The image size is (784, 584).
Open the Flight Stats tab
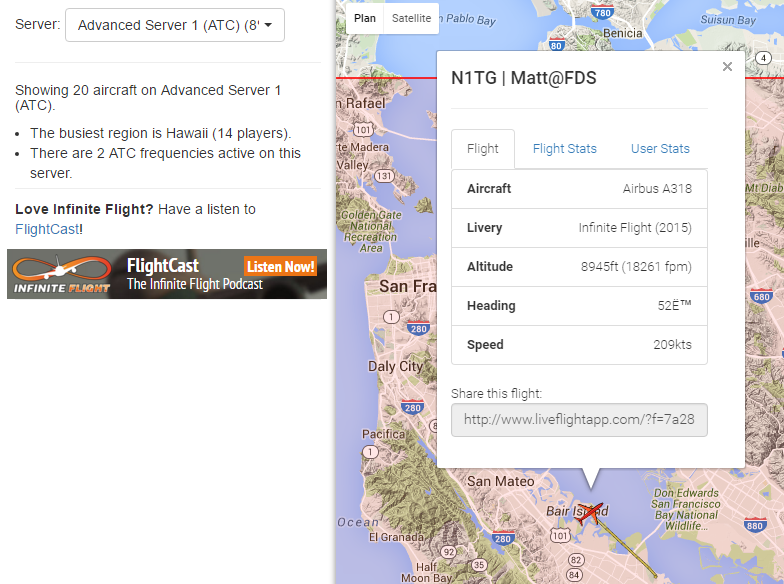(564, 148)
